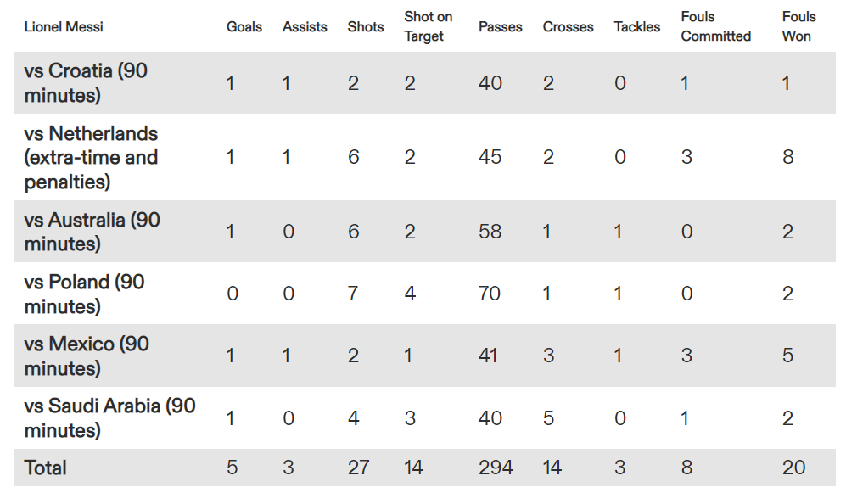Viewport: 846px width, 504px height.
Task: Click the Total row label
Action: pos(45,468)
